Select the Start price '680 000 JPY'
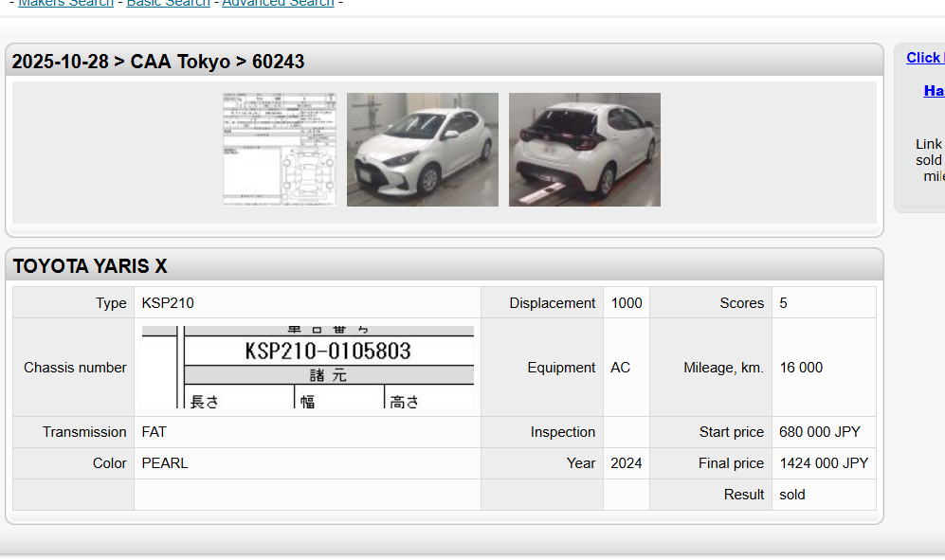This screenshot has height=560, width=945. (x=820, y=432)
